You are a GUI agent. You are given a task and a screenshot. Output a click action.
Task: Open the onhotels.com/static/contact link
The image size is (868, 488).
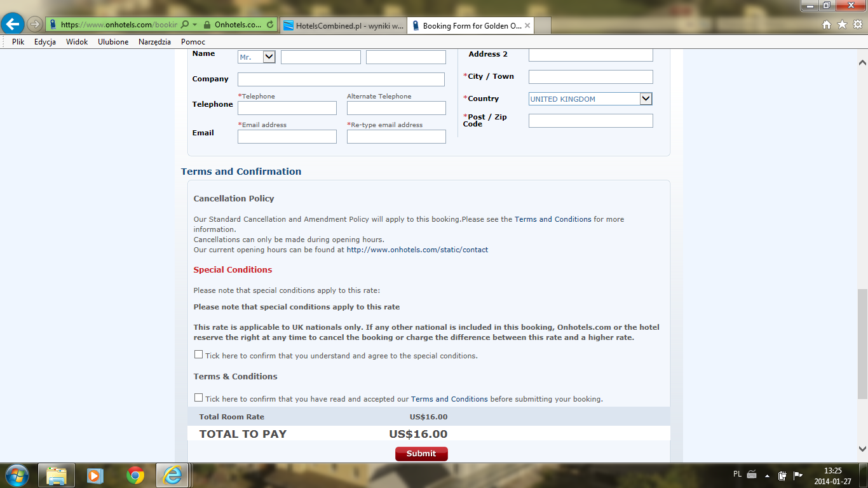(x=417, y=250)
